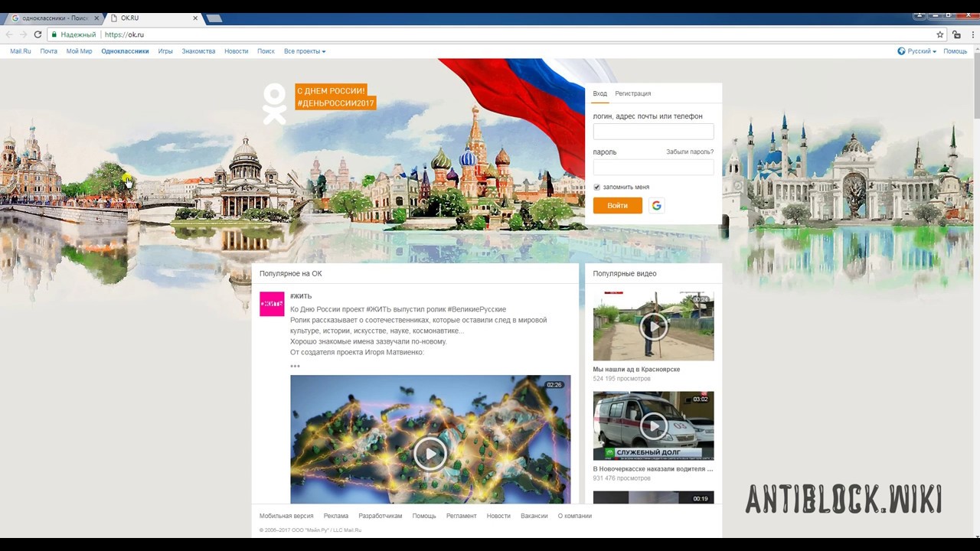980x551 pixels.
Task: Open the Русский language dropdown
Action: click(x=922, y=51)
